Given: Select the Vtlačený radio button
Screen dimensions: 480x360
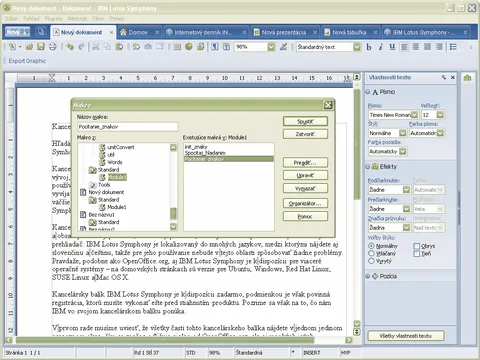Looking at the screenshot, I should [x=371, y=253].
